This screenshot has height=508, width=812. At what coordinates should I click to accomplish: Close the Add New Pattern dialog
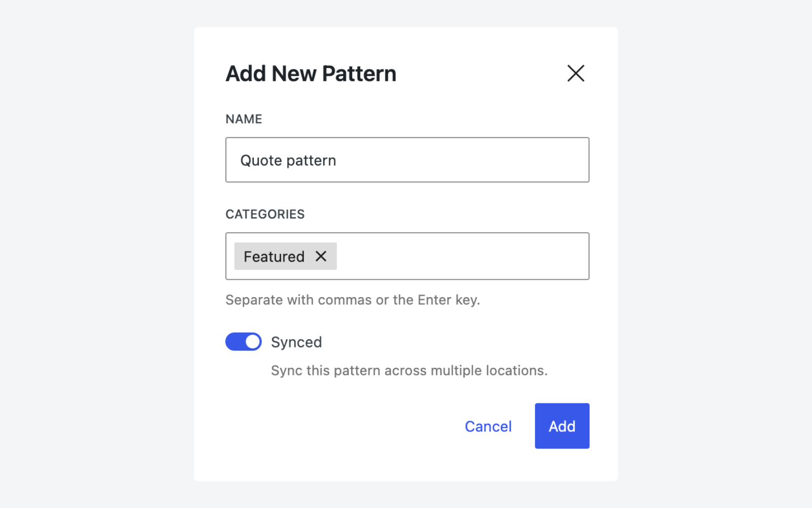coord(576,73)
